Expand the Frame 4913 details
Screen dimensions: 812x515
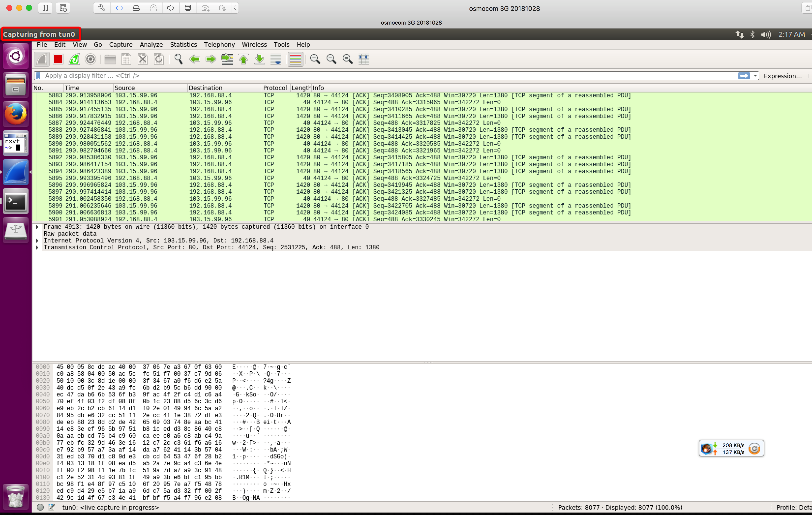pyautogui.click(x=37, y=227)
